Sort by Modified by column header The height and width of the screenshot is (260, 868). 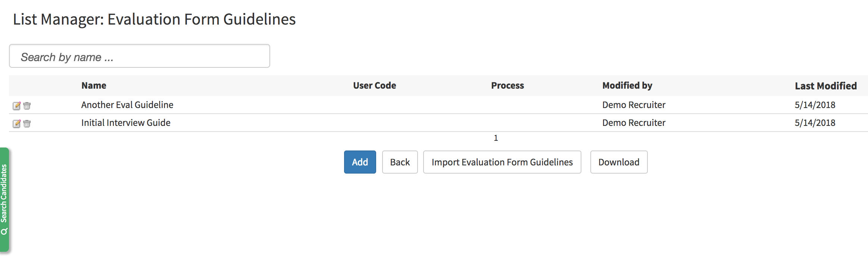coord(627,86)
